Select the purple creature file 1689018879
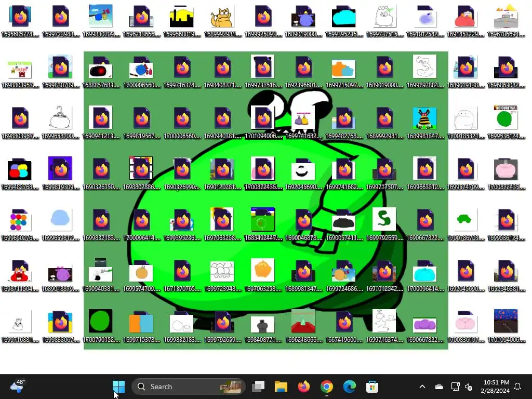The height and width of the screenshot is (399, 532). (60, 275)
